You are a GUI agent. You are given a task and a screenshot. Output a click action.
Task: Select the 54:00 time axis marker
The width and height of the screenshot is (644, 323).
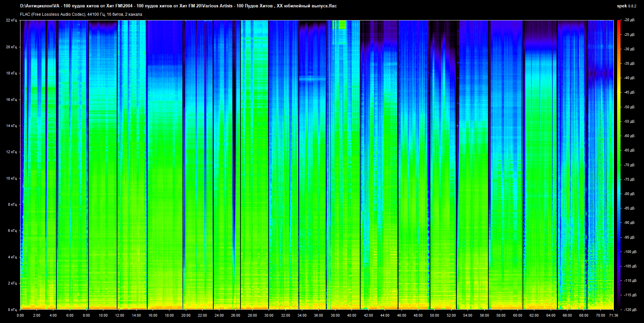click(468, 315)
